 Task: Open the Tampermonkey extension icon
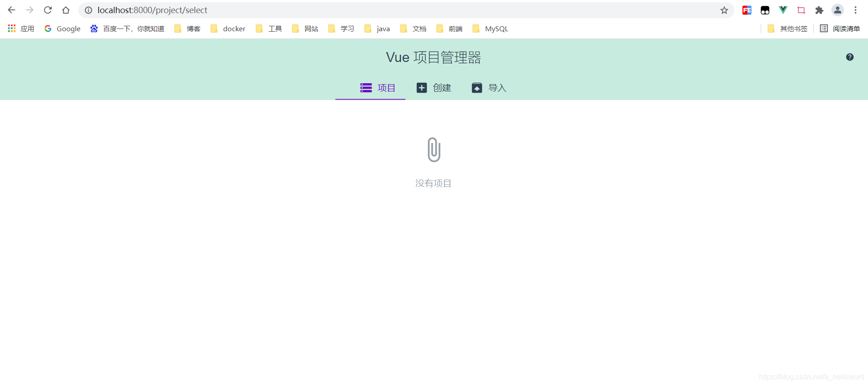(x=765, y=10)
